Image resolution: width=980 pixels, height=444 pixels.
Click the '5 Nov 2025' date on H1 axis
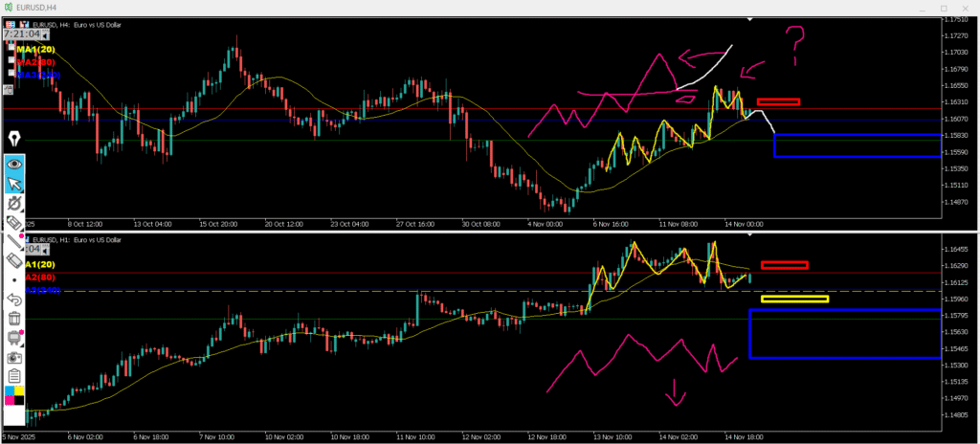19,437
